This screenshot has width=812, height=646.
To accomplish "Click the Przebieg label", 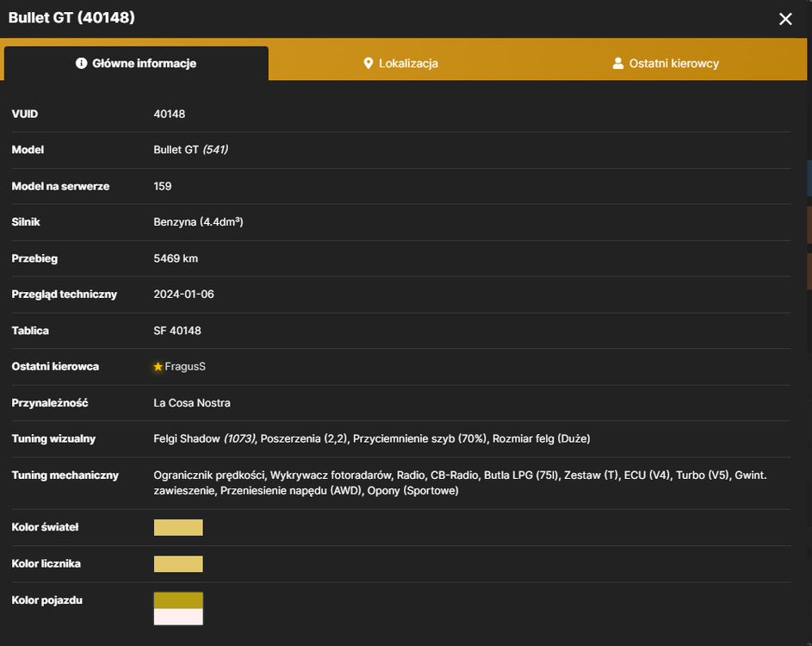I will [x=34, y=258].
